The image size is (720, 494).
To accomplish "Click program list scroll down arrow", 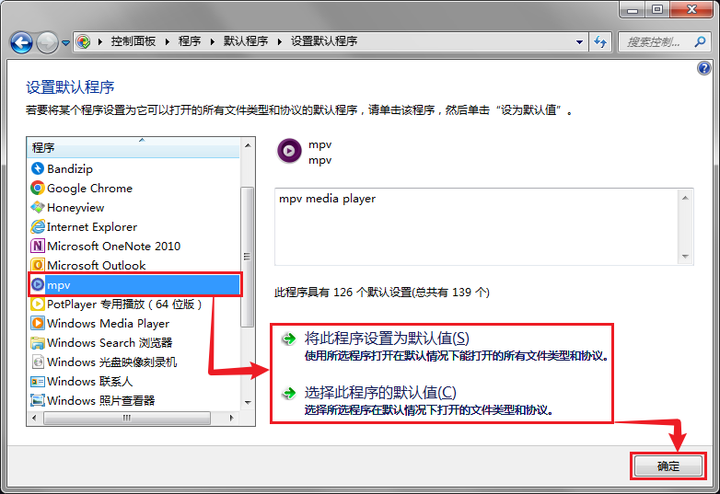I will click(248, 403).
